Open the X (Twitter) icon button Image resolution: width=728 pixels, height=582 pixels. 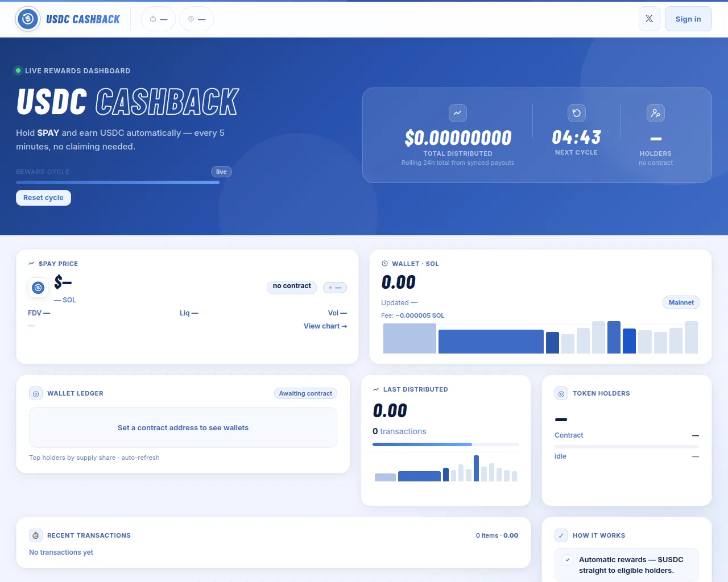click(649, 19)
